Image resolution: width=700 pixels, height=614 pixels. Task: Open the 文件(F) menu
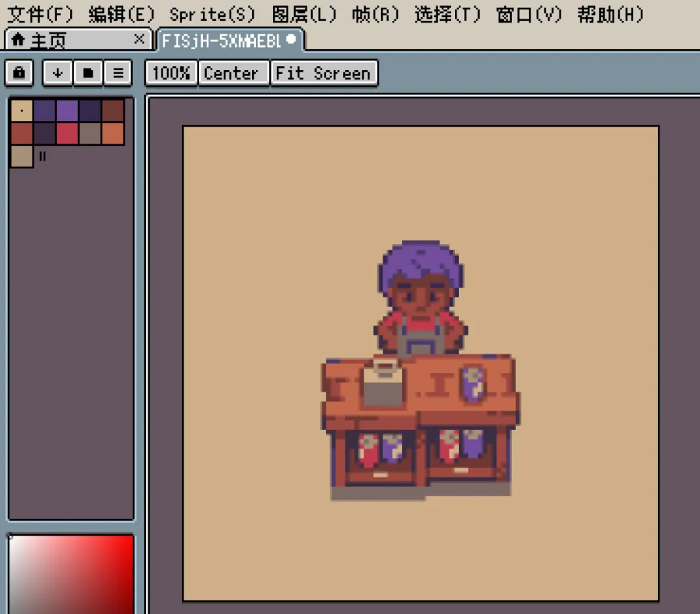(40, 14)
